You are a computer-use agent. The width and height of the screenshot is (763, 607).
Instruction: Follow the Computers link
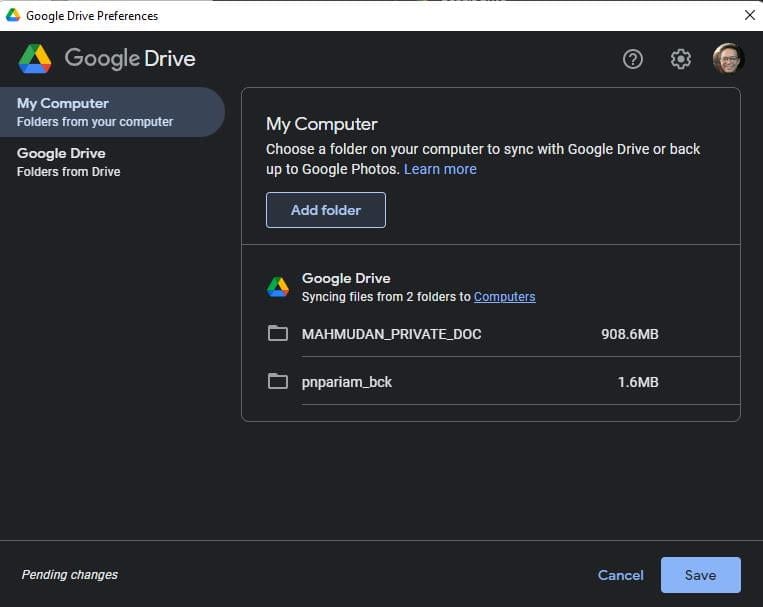504,297
